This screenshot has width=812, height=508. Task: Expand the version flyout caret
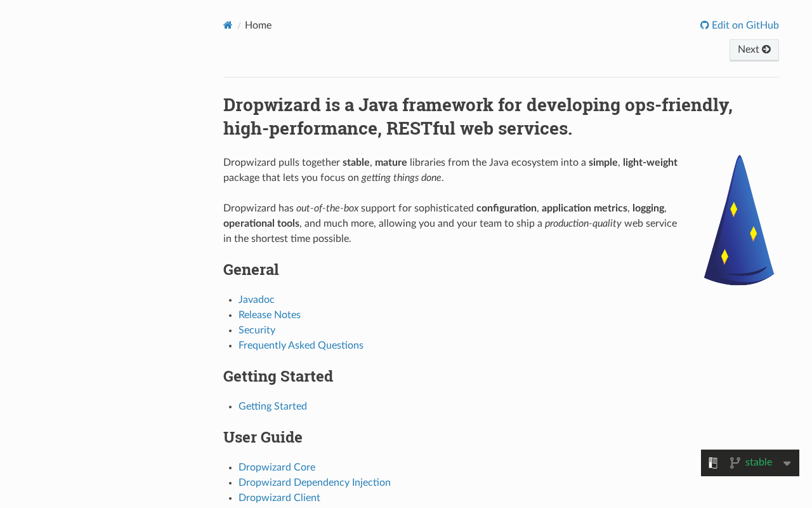click(787, 464)
